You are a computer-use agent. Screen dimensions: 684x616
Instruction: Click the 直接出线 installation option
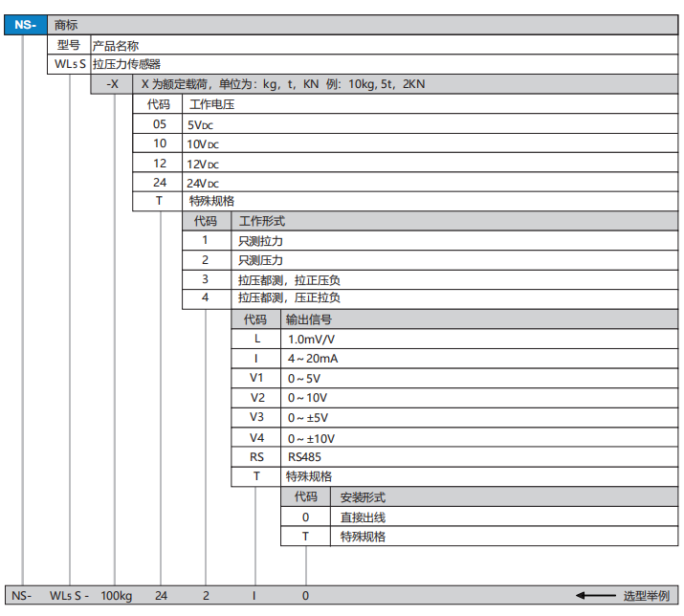363,517
